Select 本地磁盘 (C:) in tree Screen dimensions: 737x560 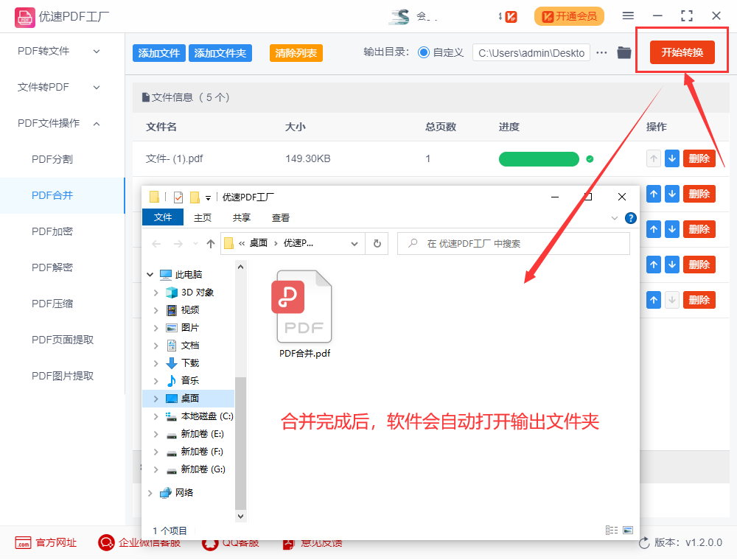pyautogui.click(x=207, y=416)
